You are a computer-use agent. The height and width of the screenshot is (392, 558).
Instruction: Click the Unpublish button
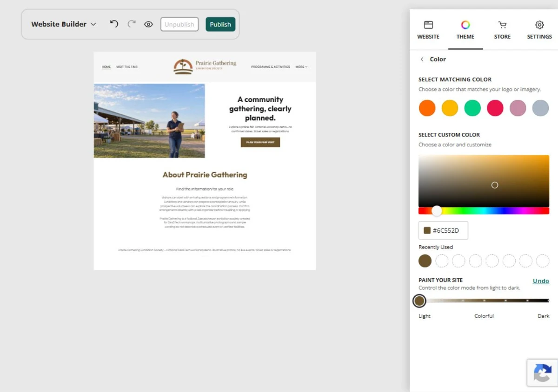coord(179,24)
